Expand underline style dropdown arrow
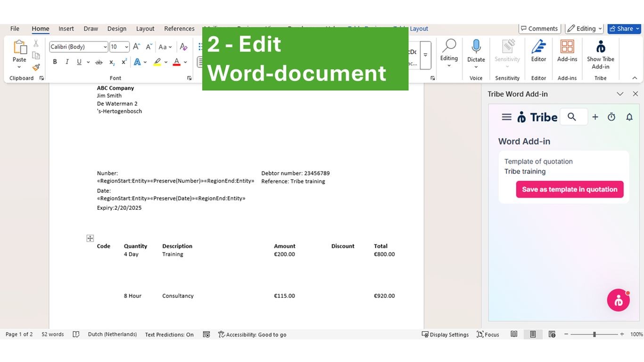Viewport: 644px width, 362px height. tap(88, 62)
